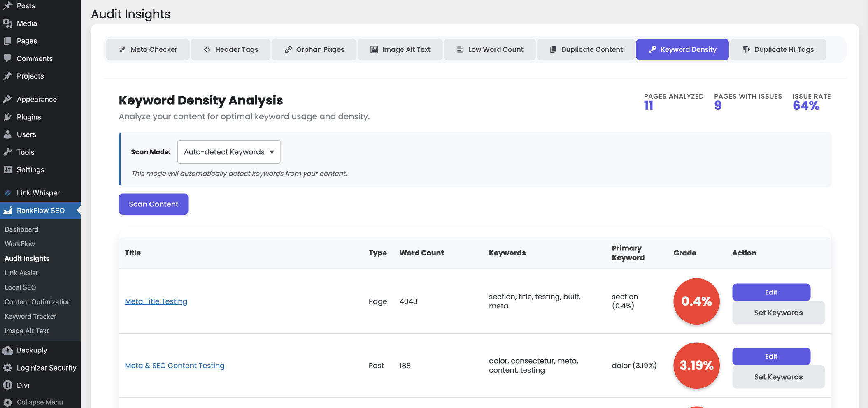Image resolution: width=868 pixels, height=408 pixels.
Task: Click the Pages icon in sidebar
Action: tap(7, 41)
